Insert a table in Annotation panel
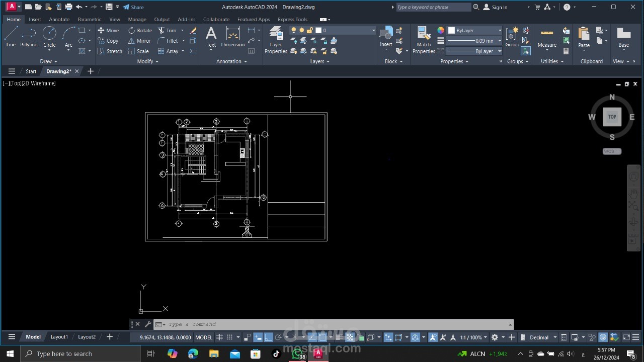Viewport: 644px width, 362px height. [x=252, y=51]
